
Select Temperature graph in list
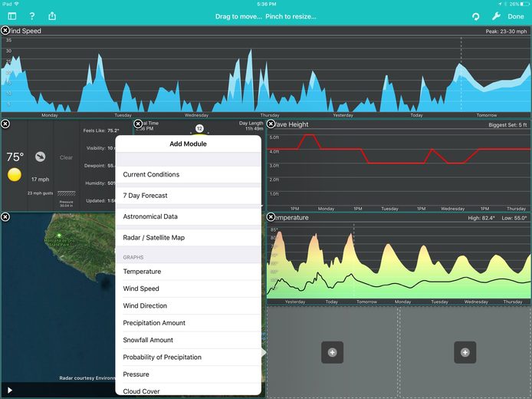[x=189, y=272]
